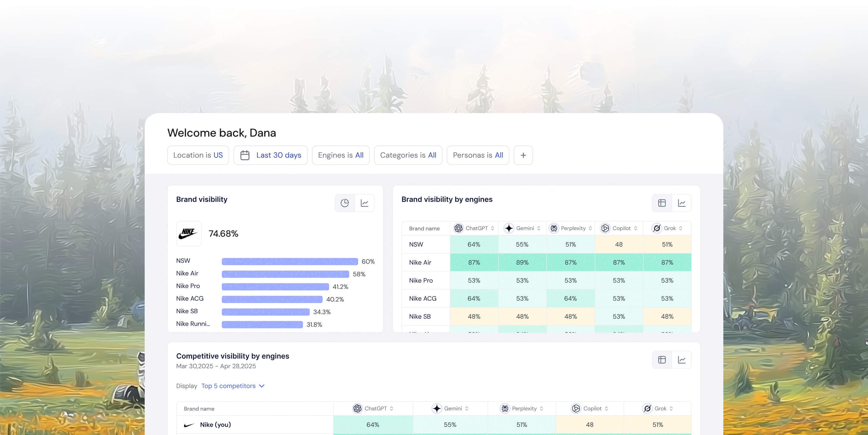Click the ChatGPT engine icon in the header

458,228
